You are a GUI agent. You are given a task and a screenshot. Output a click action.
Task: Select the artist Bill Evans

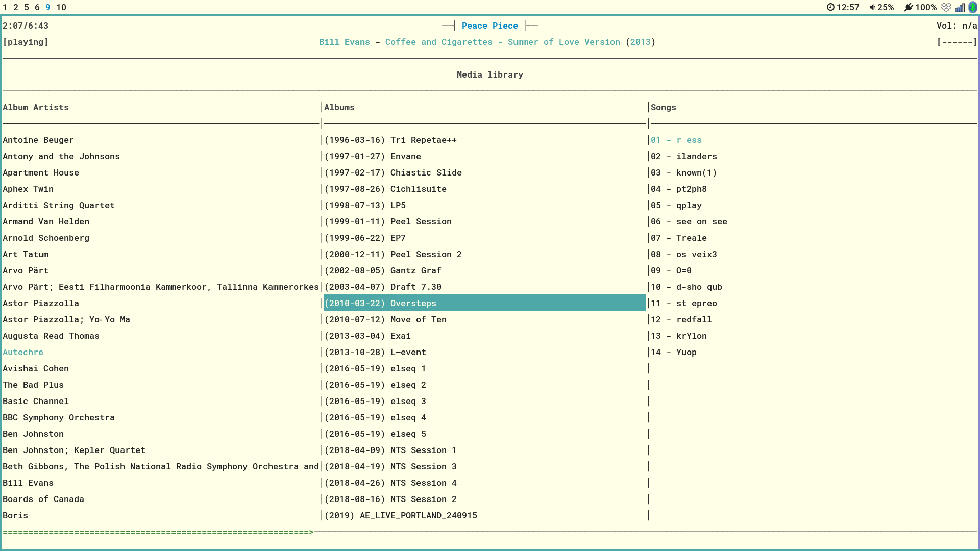point(28,483)
